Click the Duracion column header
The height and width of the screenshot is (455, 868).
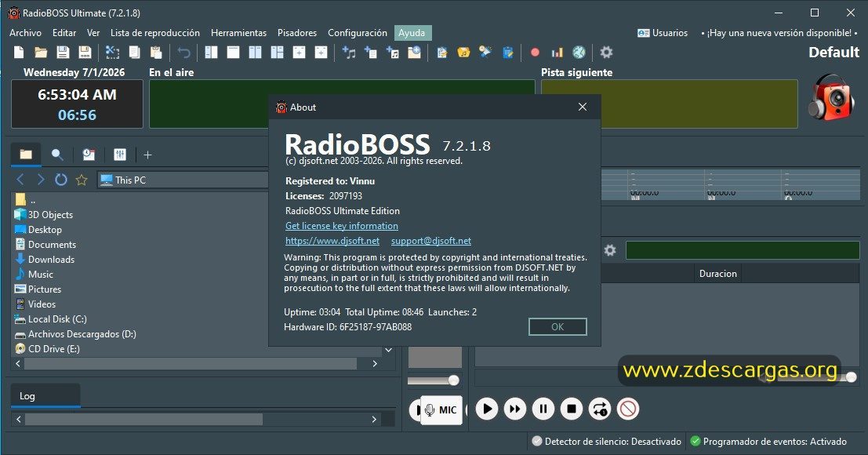(718, 274)
